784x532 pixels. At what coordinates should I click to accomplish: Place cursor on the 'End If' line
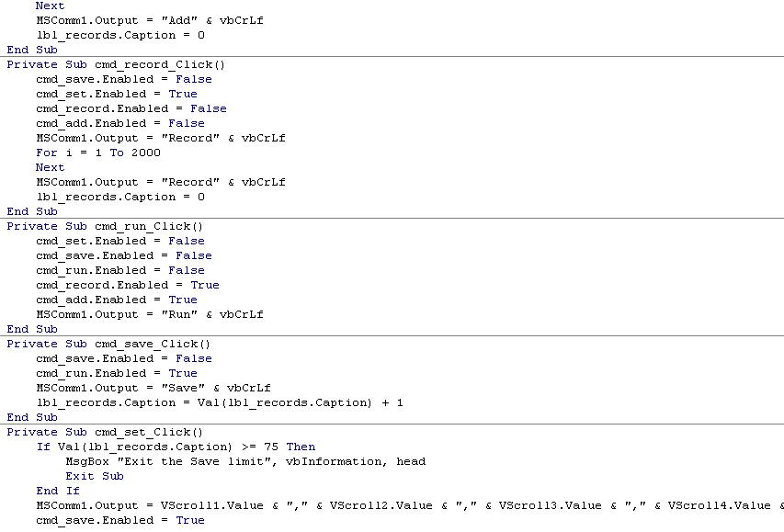58,491
